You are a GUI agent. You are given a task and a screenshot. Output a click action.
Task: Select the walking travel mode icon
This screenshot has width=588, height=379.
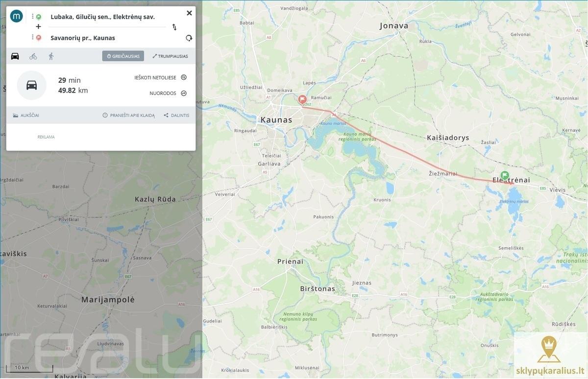tap(51, 56)
